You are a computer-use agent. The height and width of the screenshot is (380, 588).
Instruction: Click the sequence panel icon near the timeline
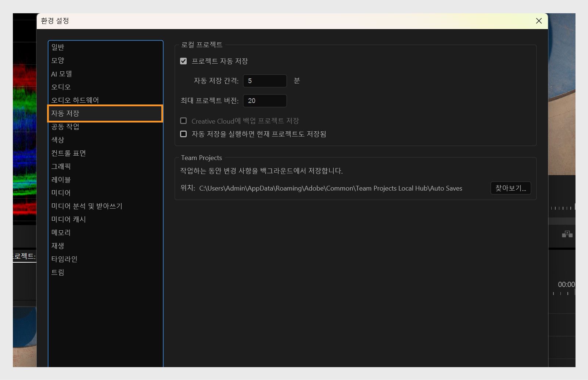[567, 234]
